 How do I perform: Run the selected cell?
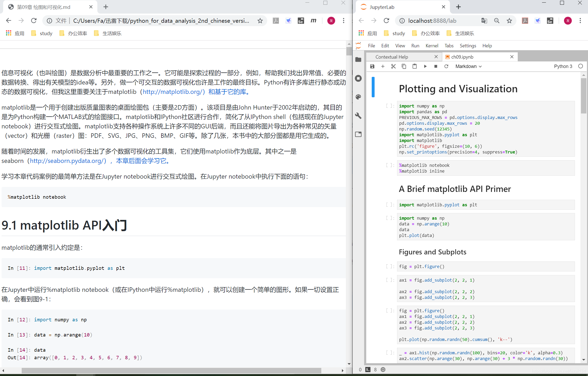coord(425,66)
